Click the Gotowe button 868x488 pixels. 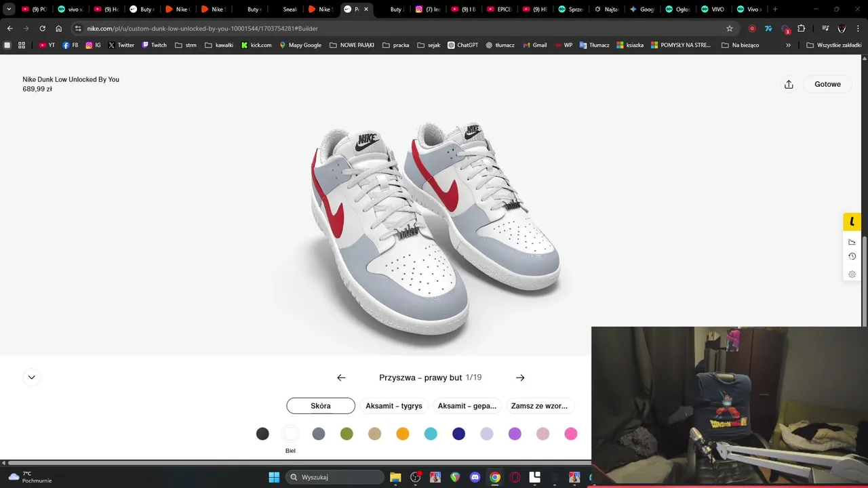click(x=827, y=85)
